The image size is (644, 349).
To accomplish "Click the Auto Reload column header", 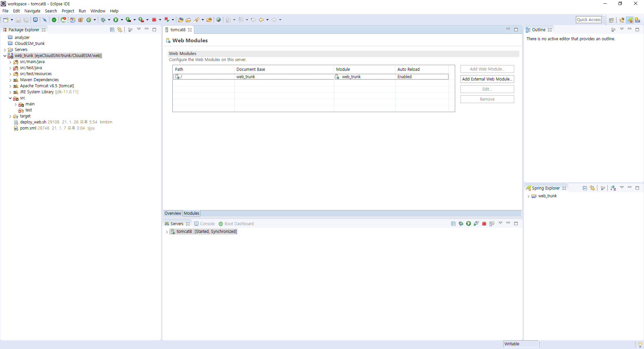I will pos(422,69).
